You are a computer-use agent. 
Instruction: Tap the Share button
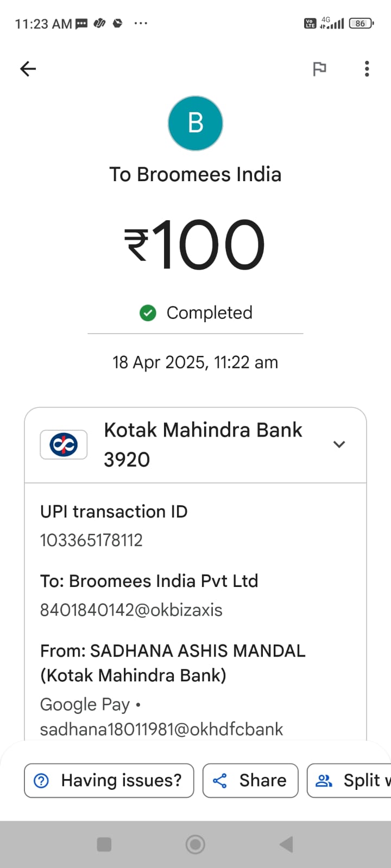[x=250, y=781]
